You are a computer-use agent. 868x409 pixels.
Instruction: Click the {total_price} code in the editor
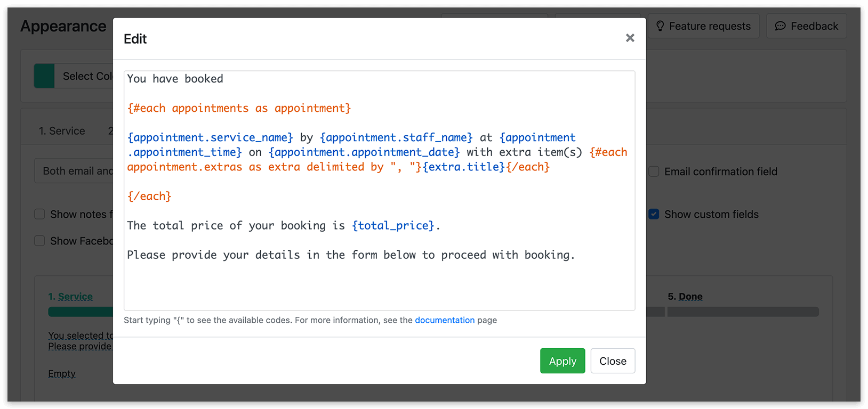coord(393,225)
